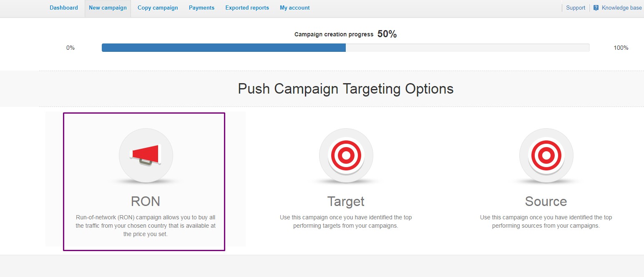Open the Dashboard tab
Viewport: 644px width, 277px height.
pos(64,8)
